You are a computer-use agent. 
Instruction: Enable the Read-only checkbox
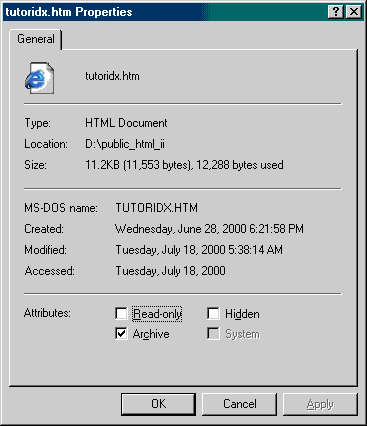coord(121,313)
